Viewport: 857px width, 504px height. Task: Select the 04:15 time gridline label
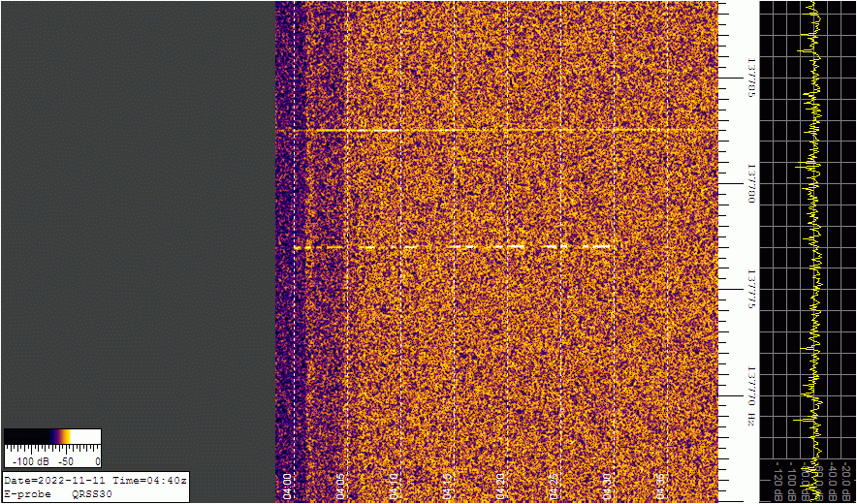pyautogui.click(x=448, y=485)
